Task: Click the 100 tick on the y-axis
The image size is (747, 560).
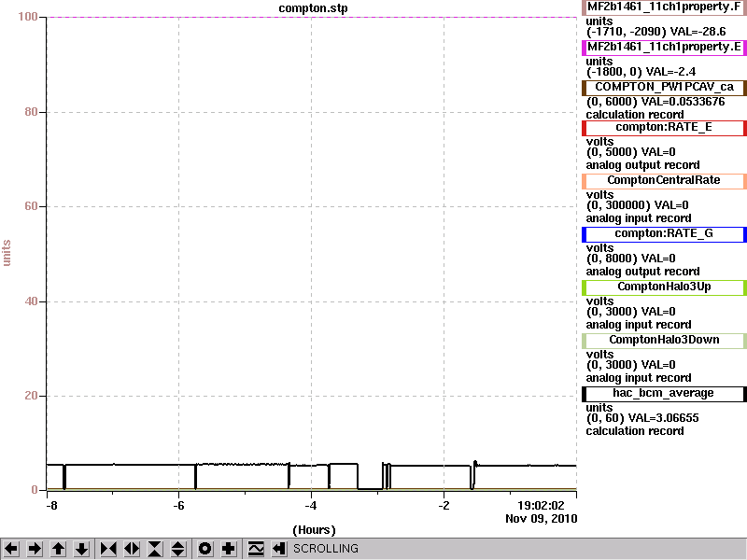Action: [x=28, y=17]
